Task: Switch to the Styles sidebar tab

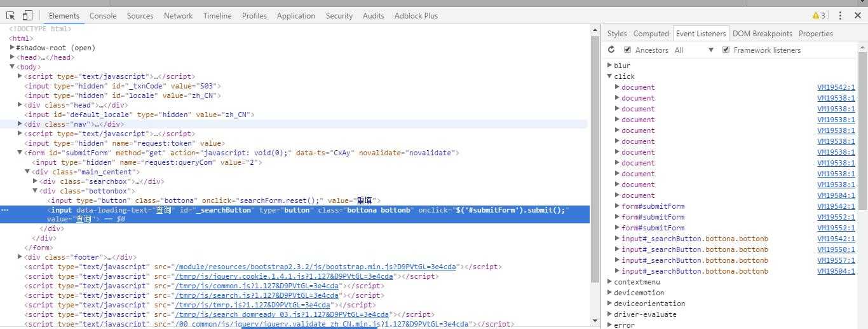Action: tap(616, 34)
